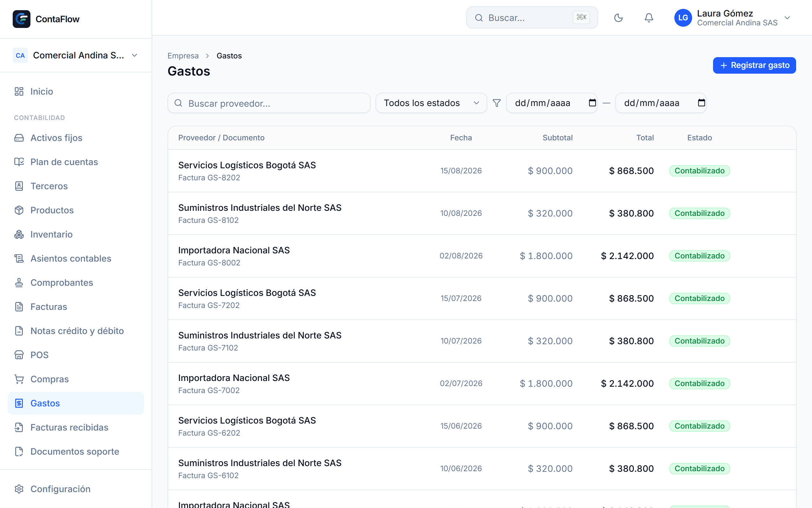812x508 pixels.
Task: Click the Subtotal column header
Action: (557, 138)
